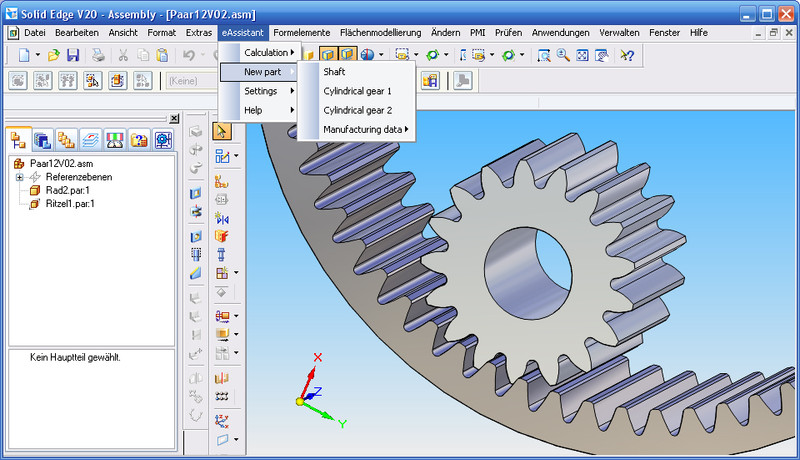Expand the Referenzebenen tree node
Image resolution: width=800 pixels, height=460 pixels.
click(19, 177)
